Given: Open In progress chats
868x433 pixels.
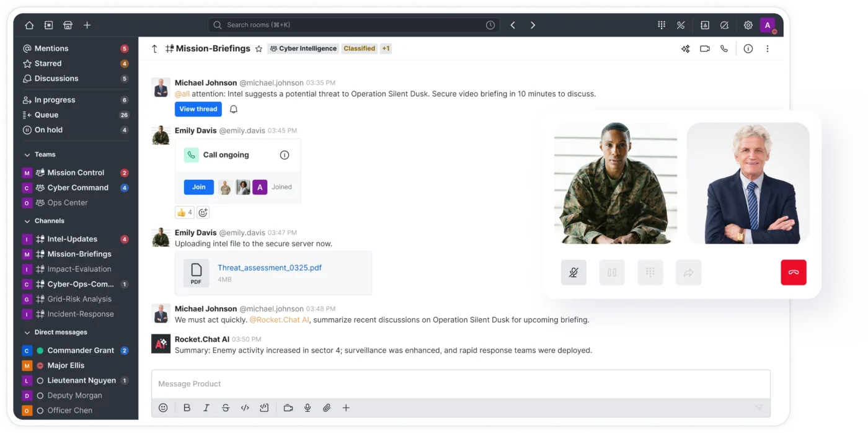Looking at the screenshot, I should (76, 100).
